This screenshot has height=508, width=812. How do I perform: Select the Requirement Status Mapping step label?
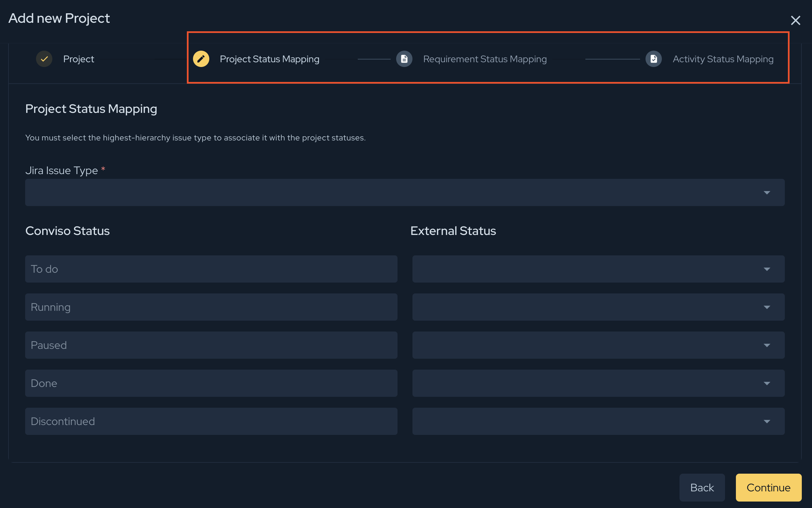click(x=485, y=59)
